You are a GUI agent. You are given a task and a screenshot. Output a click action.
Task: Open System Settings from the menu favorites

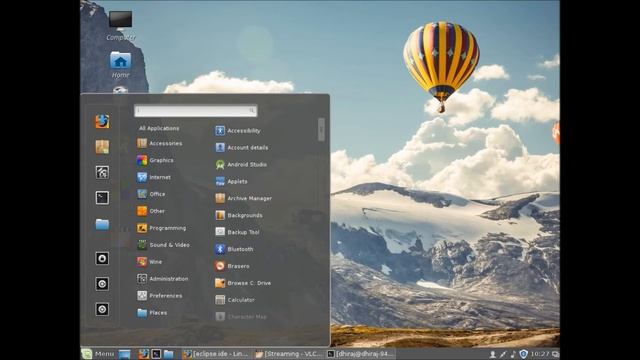(x=102, y=172)
